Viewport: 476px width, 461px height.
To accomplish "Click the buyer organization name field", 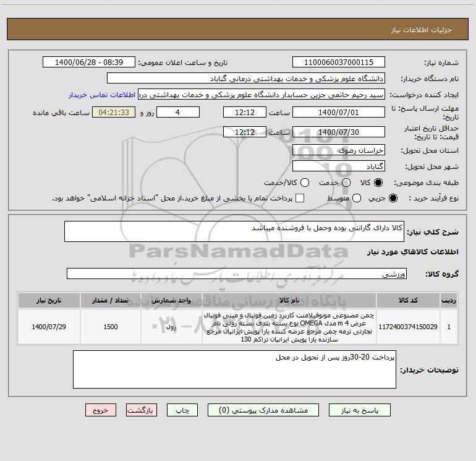I will tap(246, 79).
